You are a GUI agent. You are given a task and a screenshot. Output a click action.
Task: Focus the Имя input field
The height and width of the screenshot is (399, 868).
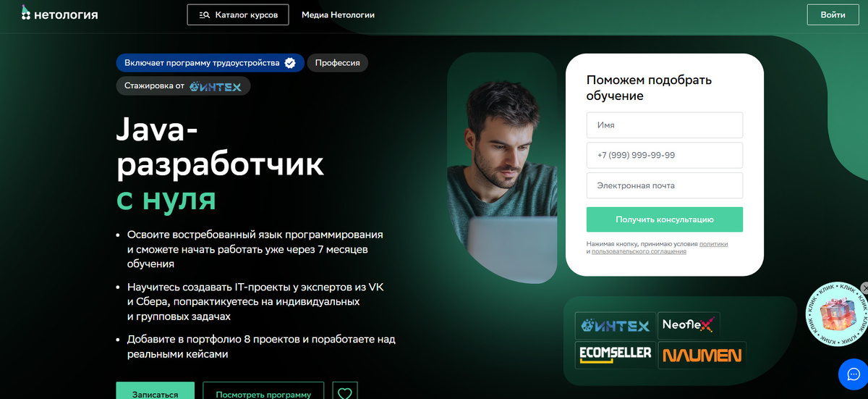[x=665, y=125]
